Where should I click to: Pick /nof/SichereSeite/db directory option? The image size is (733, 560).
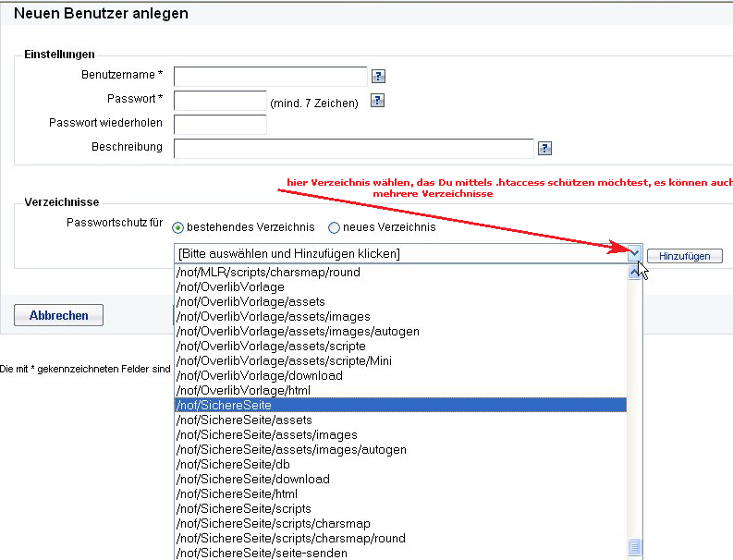coord(399,464)
